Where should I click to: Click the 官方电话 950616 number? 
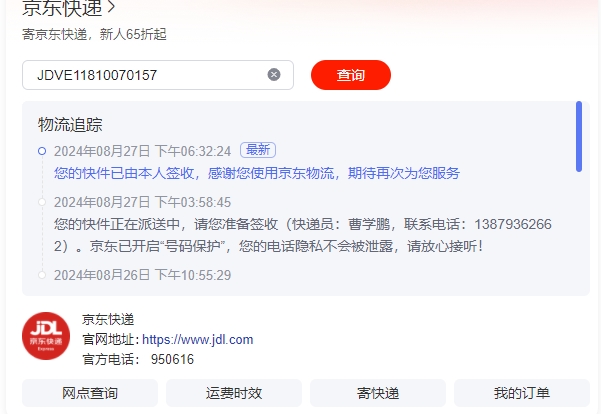pyautogui.click(x=172, y=360)
